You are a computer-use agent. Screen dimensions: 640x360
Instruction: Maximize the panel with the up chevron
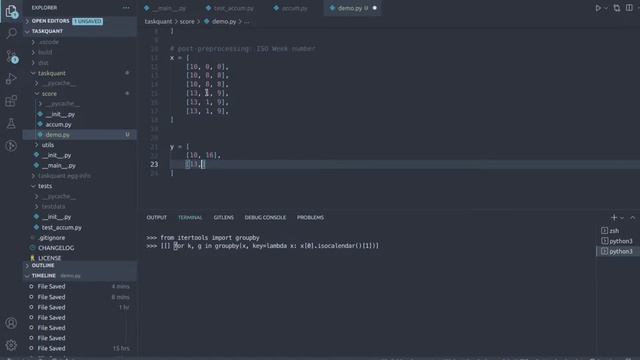tap(633, 218)
